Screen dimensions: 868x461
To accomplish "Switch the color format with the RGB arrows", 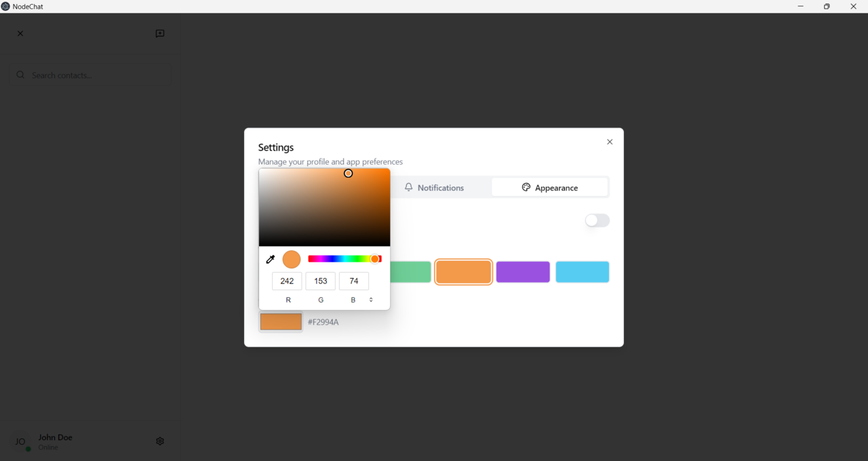I will pyautogui.click(x=371, y=300).
